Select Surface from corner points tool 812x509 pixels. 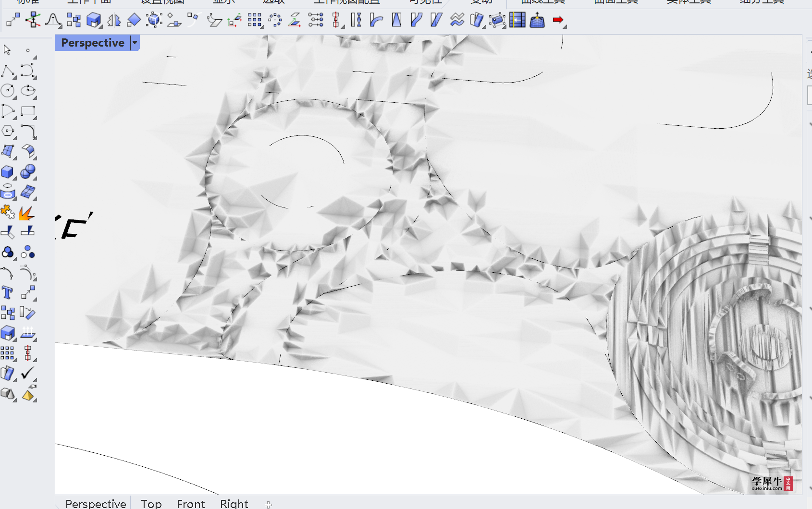tap(8, 151)
